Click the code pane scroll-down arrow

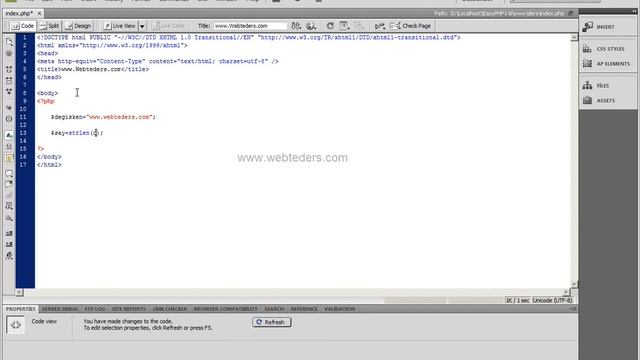pos(574,284)
